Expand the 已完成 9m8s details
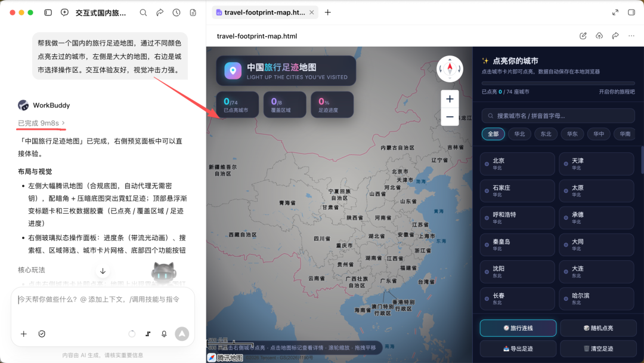 point(41,123)
